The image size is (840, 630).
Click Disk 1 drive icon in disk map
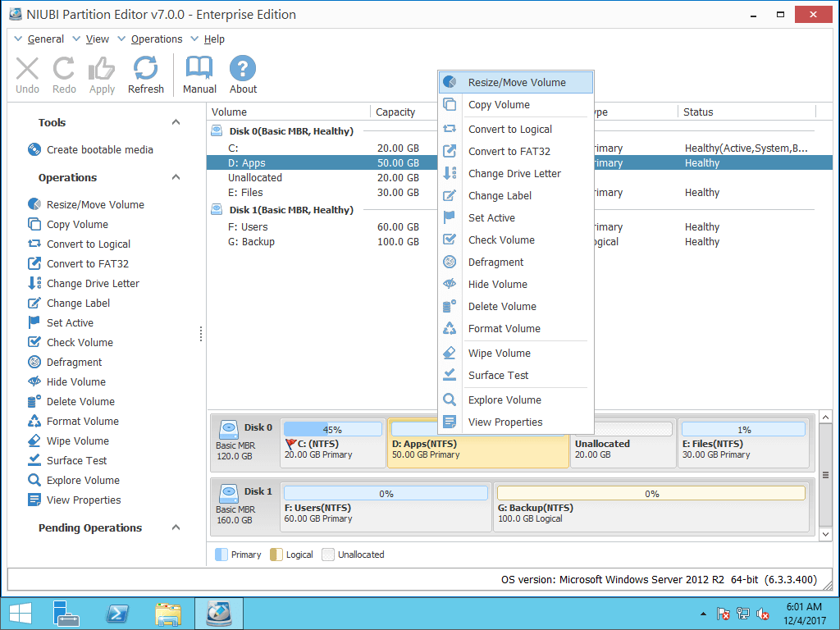coord(229,493)
